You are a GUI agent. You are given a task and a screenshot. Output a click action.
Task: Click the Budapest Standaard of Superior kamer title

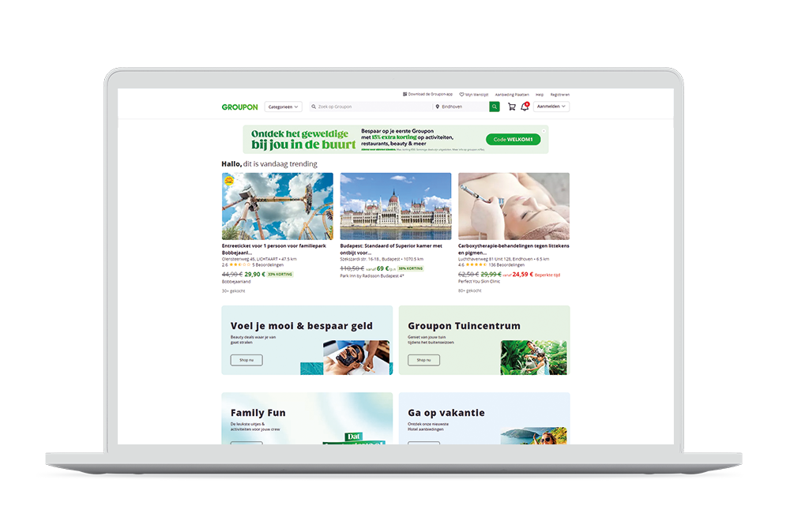coord(391,249)
